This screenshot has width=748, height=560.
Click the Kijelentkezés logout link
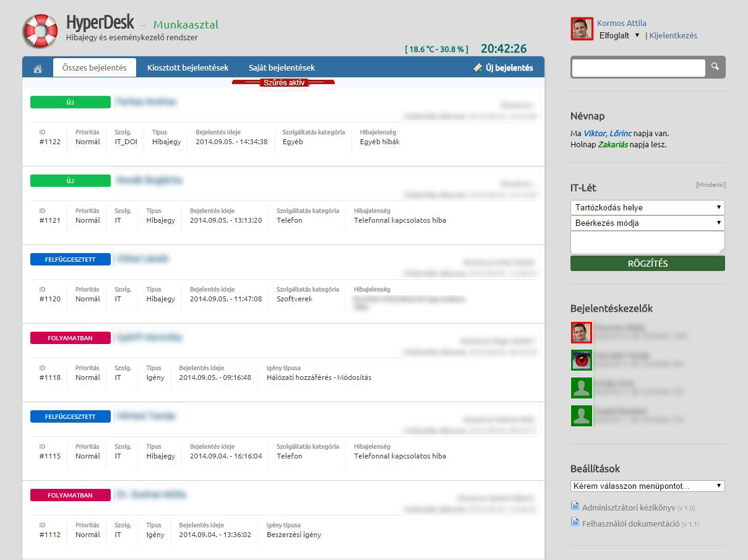point(673,35)
